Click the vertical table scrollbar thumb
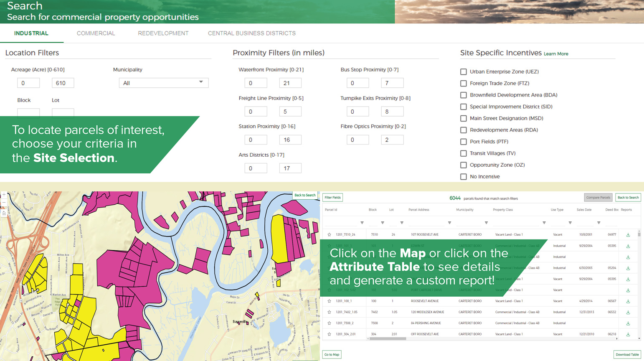This screenshot has height=361, width=644. [639, 234]
